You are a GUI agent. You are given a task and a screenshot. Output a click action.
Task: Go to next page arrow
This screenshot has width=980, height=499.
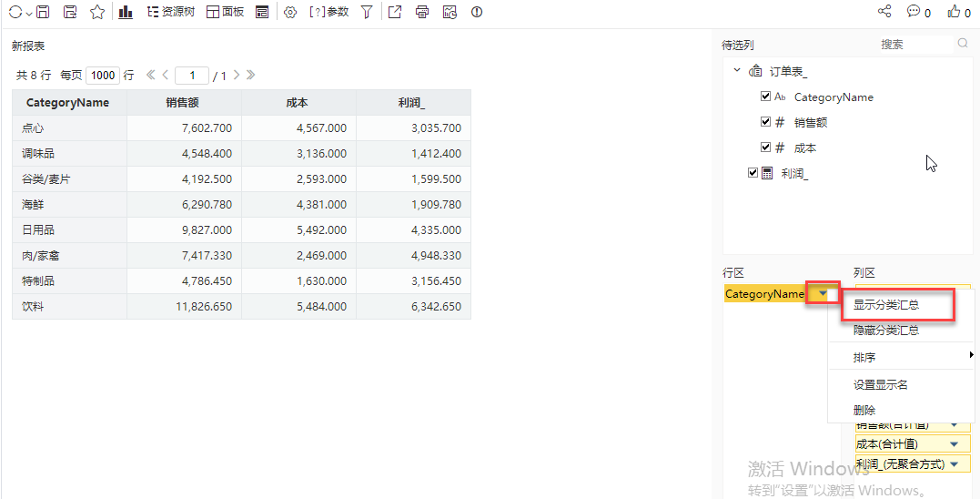pos(237,75)
